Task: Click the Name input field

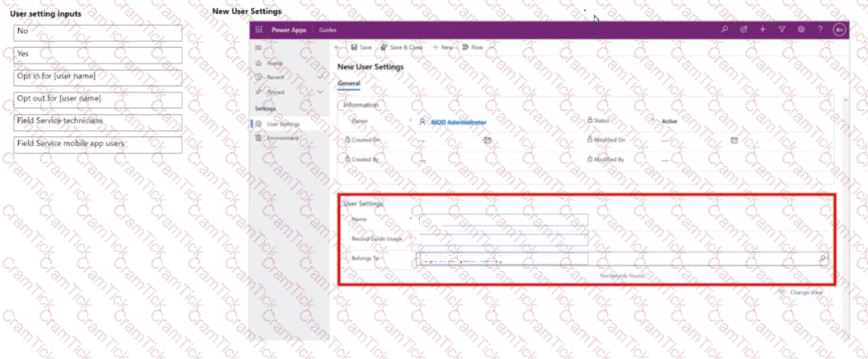Action: coord(502,220)
